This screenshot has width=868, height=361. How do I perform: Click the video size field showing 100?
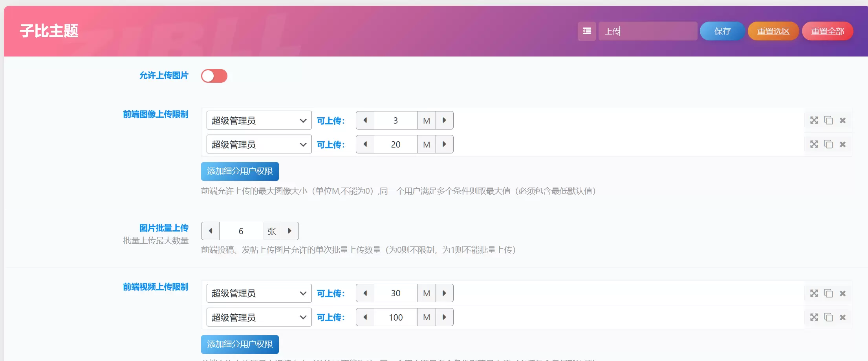[x=396, y=317]
